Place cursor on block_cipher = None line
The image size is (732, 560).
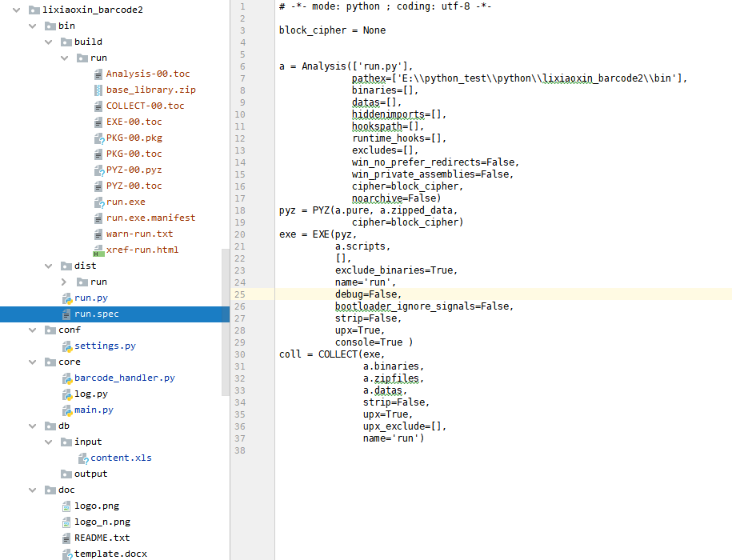(332, 30)
